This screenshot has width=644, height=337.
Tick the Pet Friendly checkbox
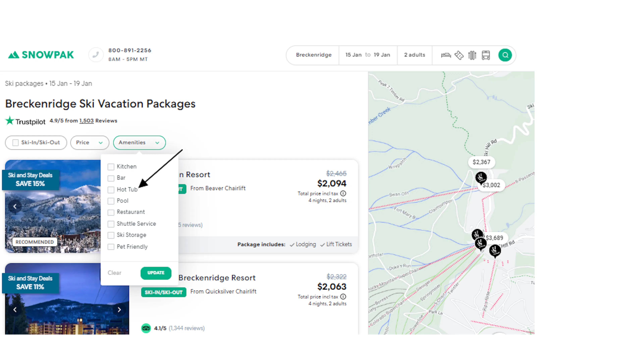111,247
